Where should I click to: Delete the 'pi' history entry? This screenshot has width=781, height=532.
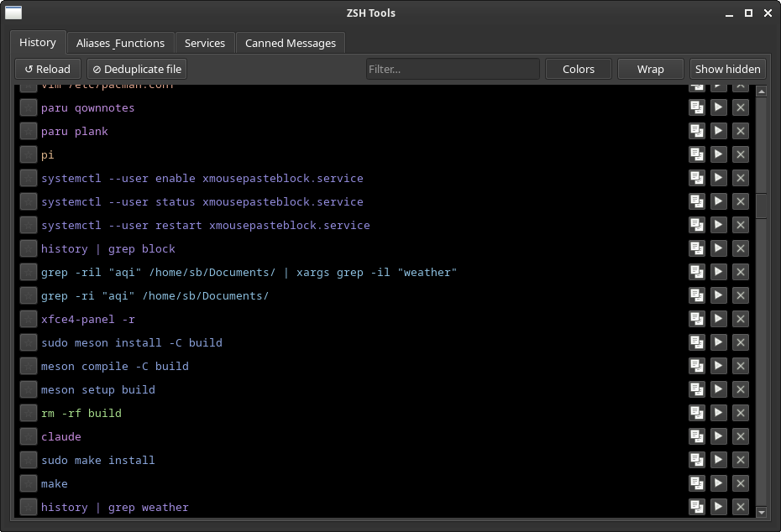(x=740, y=154)
